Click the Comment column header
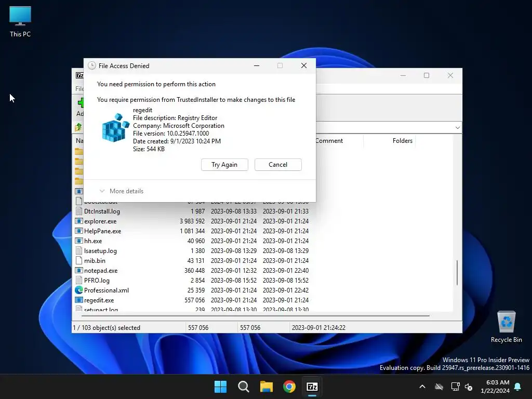This screenshot has height=399, width=532. (x=329, y=141)
